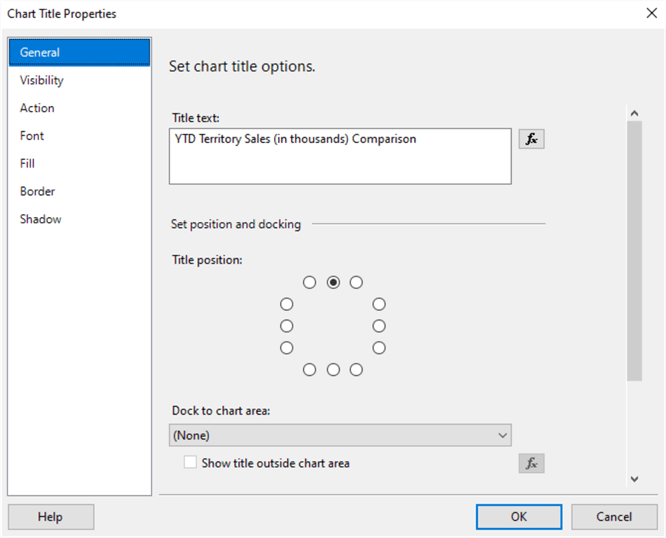Open the Visibility page
The width and height of the screenshot is (666, 538).
(x=42, y=80)
